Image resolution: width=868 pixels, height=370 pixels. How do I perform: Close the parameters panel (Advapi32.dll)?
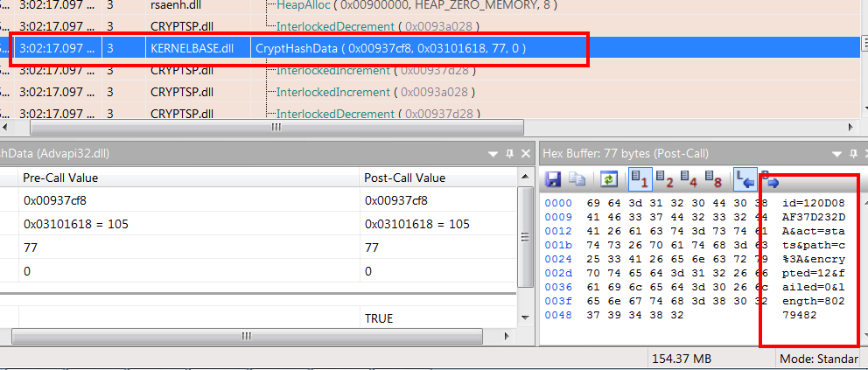[526, 153]
